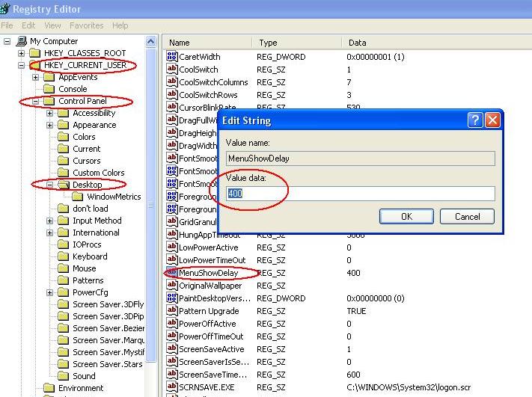Expand the HKEY_CLASSES_ROOT node
The height and width of the screenshot is (397, 532).
21,53
